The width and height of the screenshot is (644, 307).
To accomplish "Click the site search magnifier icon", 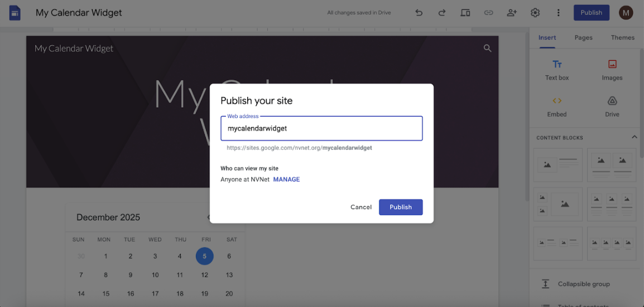I will click(488, 48).
